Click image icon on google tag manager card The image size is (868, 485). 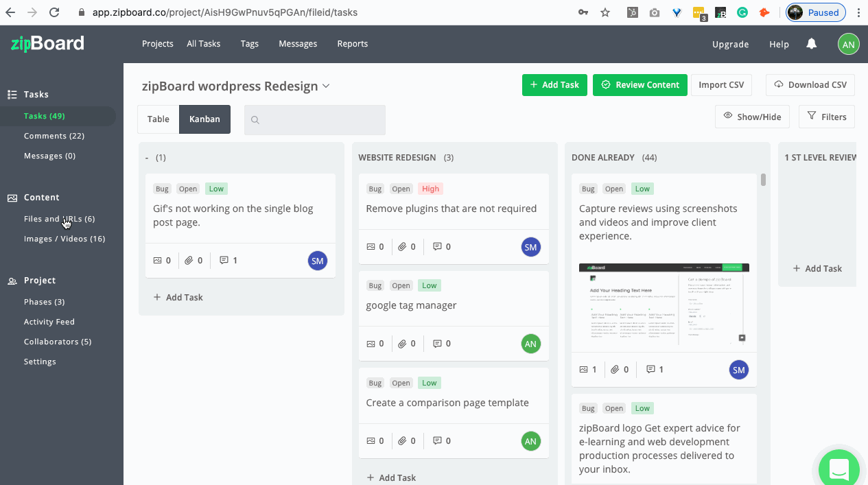tap(371, 344)
